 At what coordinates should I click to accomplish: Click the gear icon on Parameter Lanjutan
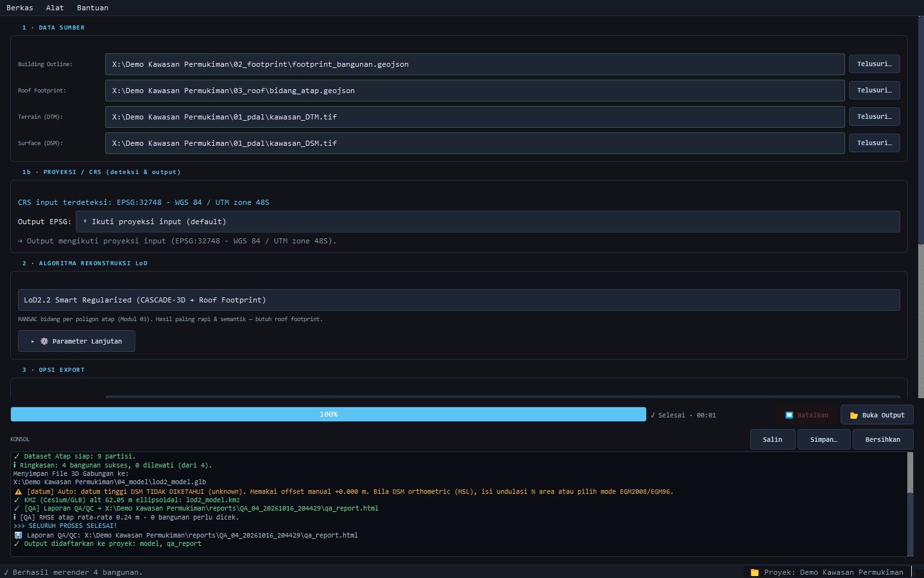(x=44, y=341)
